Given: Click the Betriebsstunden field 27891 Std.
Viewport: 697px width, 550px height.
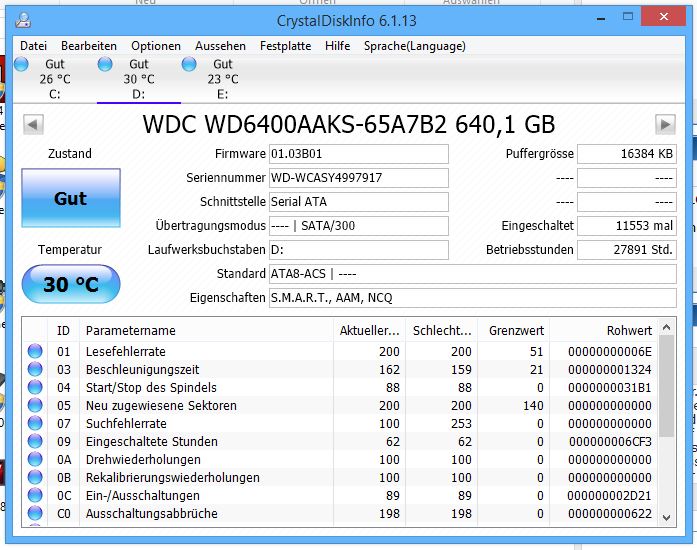Looking at the screenshot, I should tap(627, 250).
